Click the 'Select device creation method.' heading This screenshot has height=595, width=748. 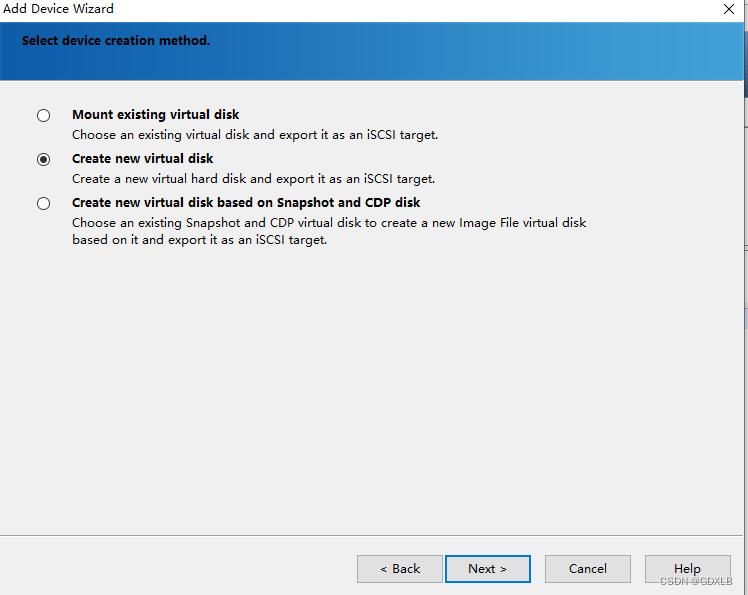(x=116, y=41)
